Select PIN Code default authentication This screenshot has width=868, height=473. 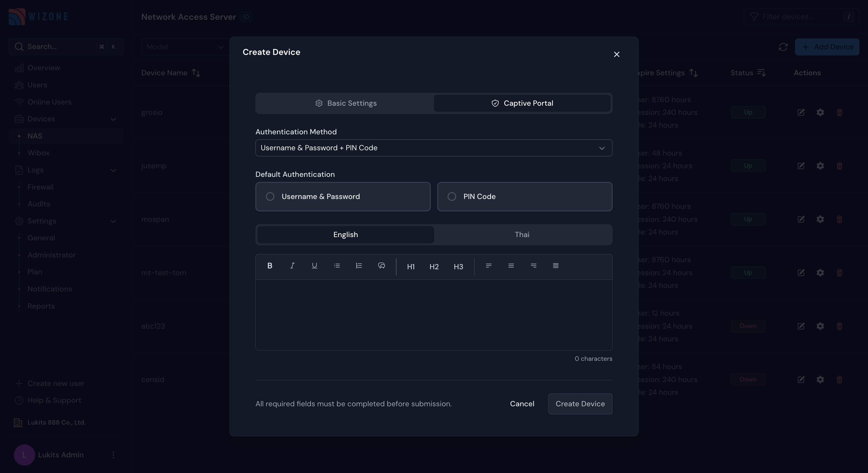pos(524,197)
